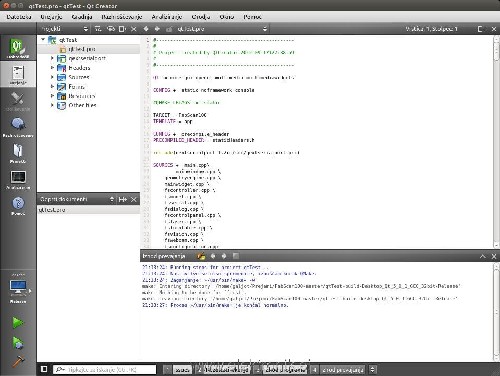This screenshot has width=500, height=376.
Task: Split the Projects side panel
Action: point(122,29)
